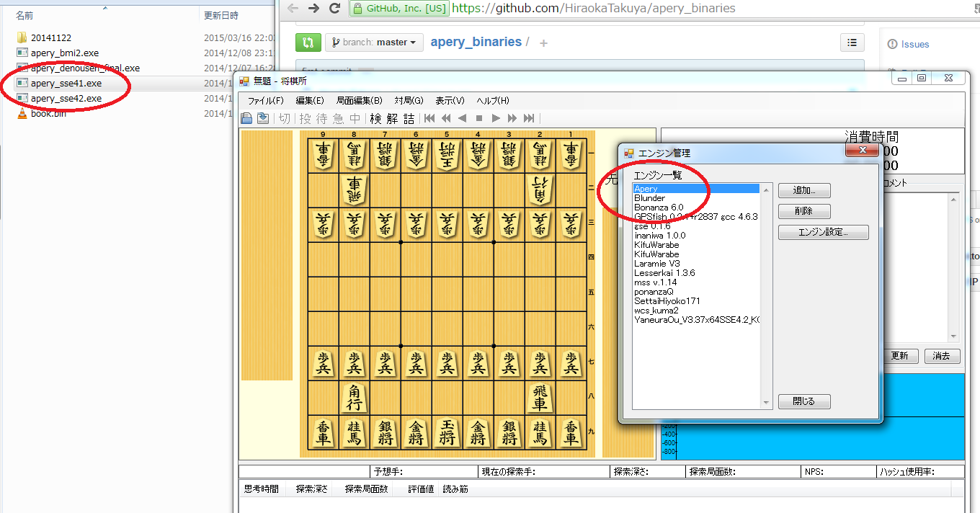Click the plus icon next to apery_binaries path

543,43
